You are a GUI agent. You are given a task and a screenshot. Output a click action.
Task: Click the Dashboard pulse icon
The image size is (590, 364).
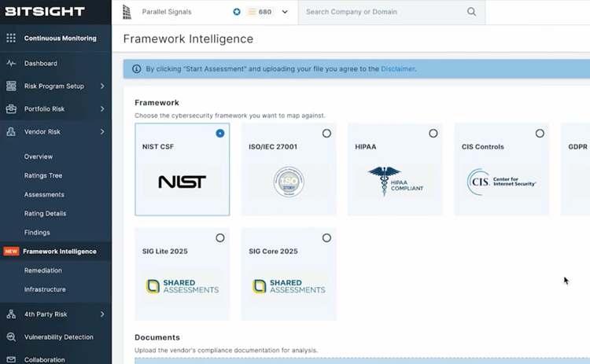tap(11, 64)
